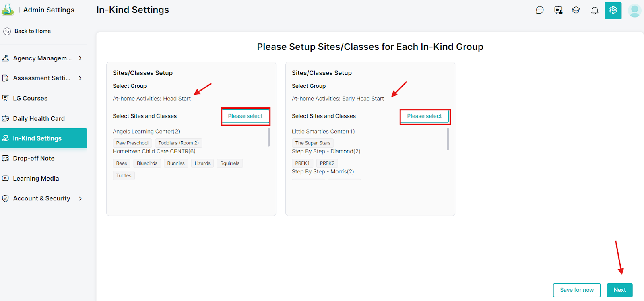The image size is (644, 301).
Task: Click the app logo beside Admin Settings
Action: coord(8,10)
